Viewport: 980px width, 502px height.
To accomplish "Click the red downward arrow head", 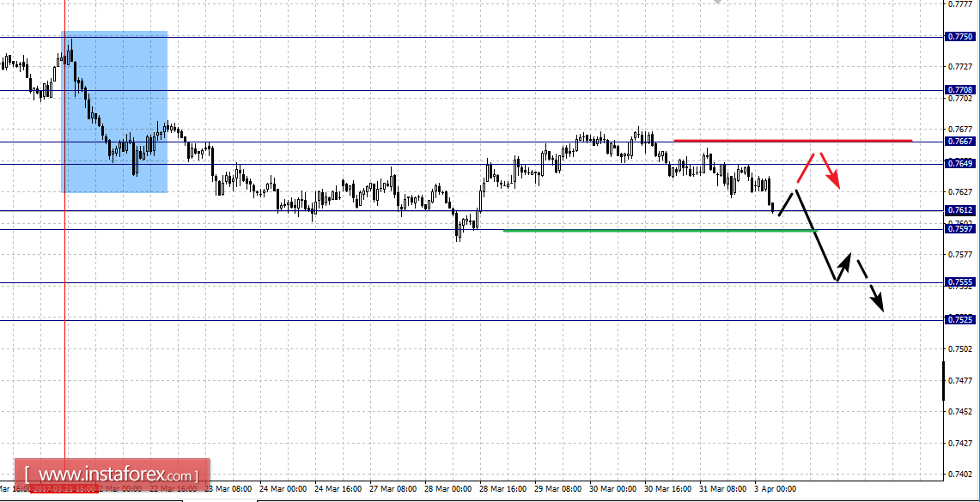I will tap(833, 181).
